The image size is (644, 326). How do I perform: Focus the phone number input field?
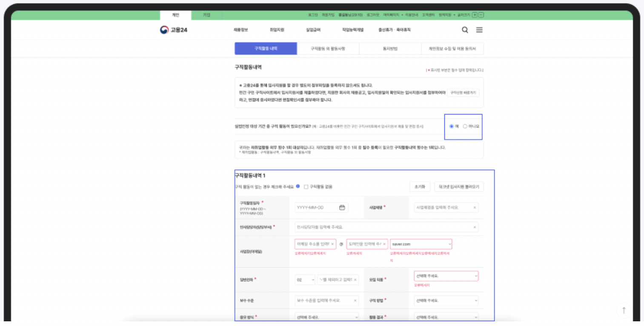pos(338,280)
